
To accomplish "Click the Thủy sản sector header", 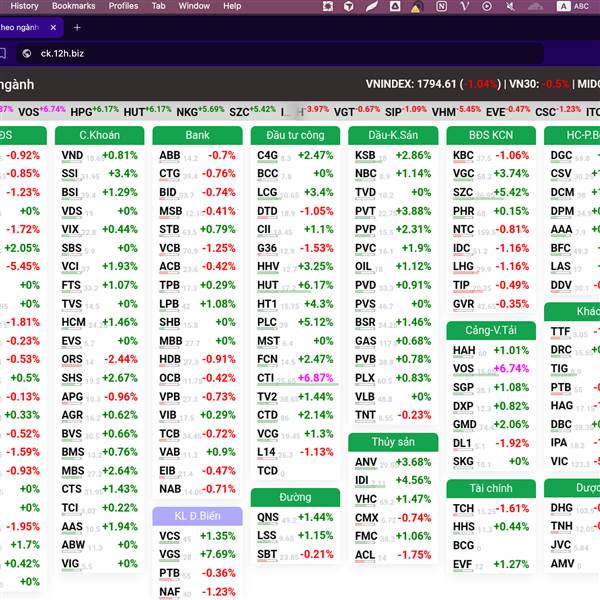I will [393, 442].
